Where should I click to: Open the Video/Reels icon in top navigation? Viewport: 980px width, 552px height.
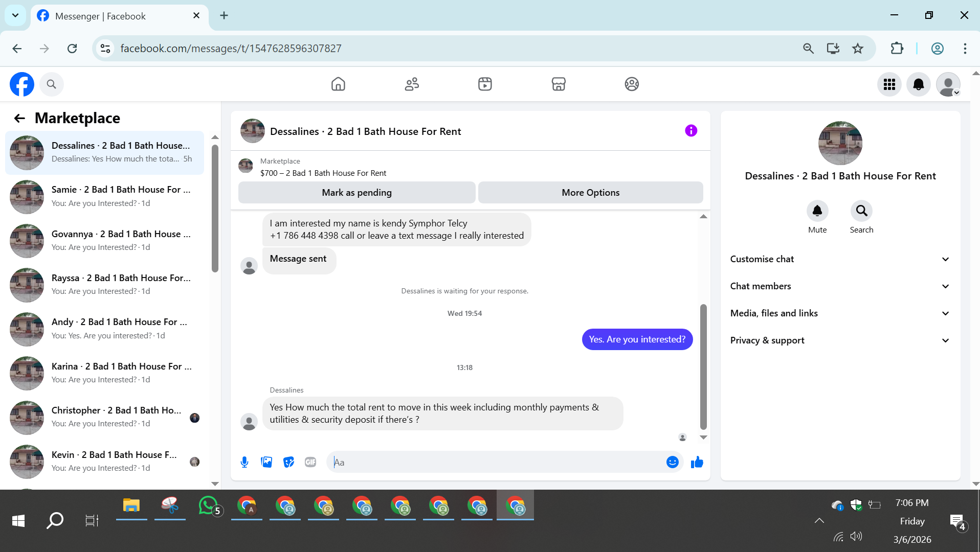coord(485,84)
